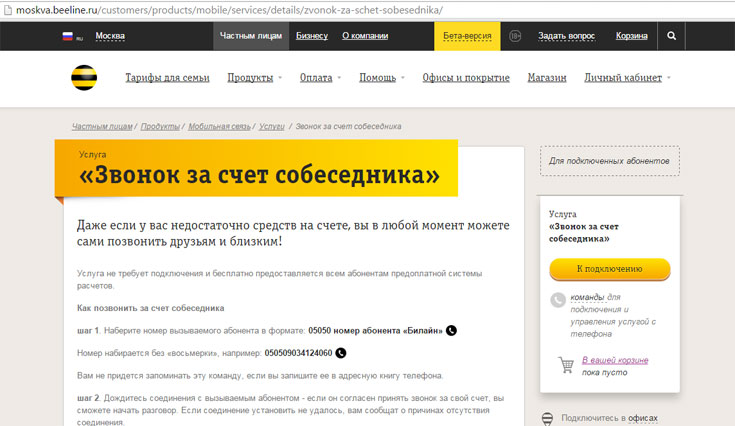Open the Задать вопрос link
The image size is (735, 426).
pos(566,36)
